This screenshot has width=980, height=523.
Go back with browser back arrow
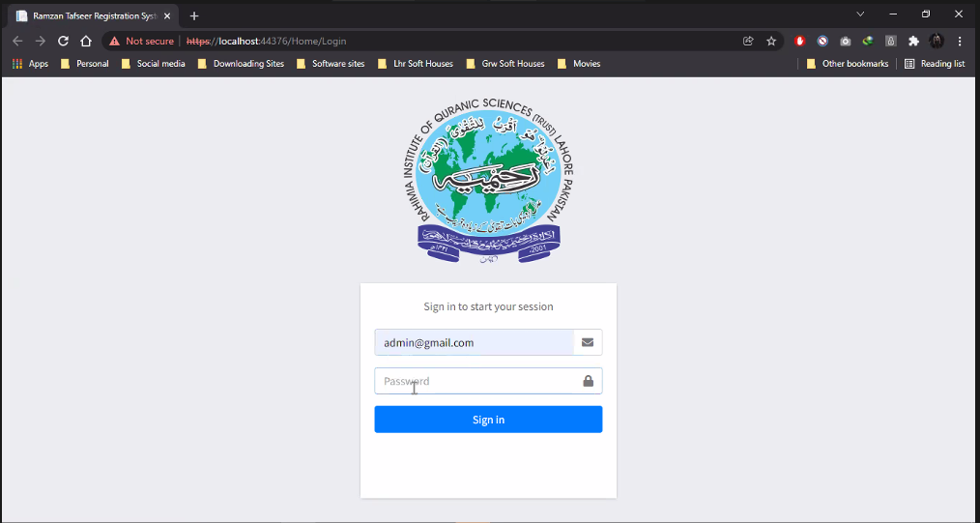[x=17, y=42]
